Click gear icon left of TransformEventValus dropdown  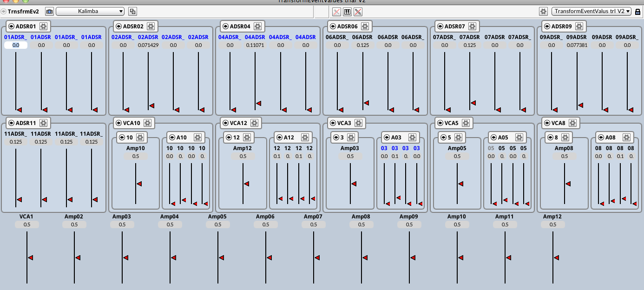point(543,12)
